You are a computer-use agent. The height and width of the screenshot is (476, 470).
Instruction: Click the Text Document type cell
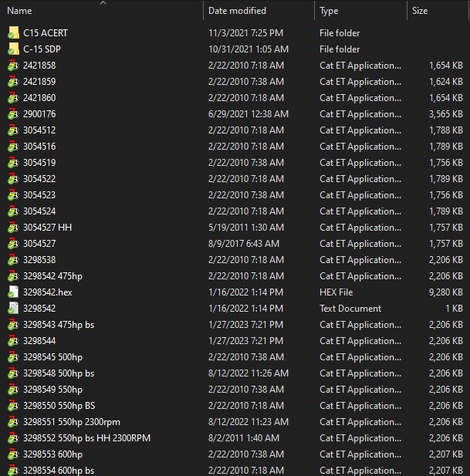[x=350, y=309]
